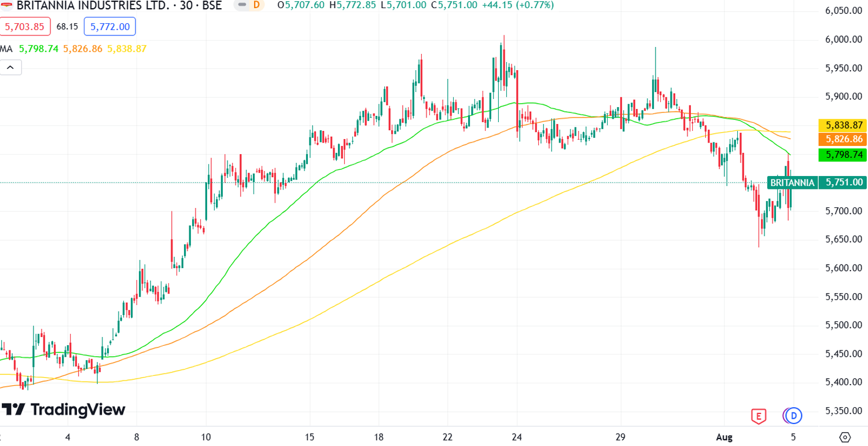Click the red Earnings E marker
868x446 pixels.
[x=758, y=415]
